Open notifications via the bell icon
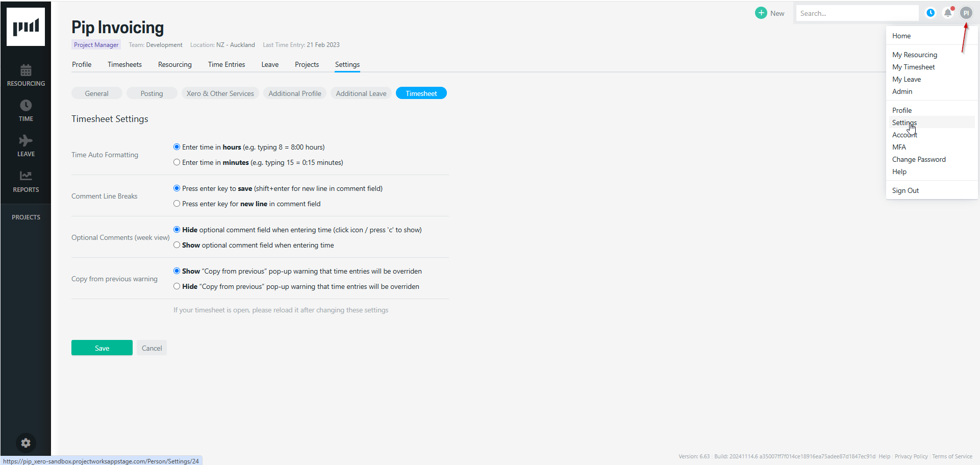Screen dimensions: 980x465 pyautogui.click(x=948, y=13)
